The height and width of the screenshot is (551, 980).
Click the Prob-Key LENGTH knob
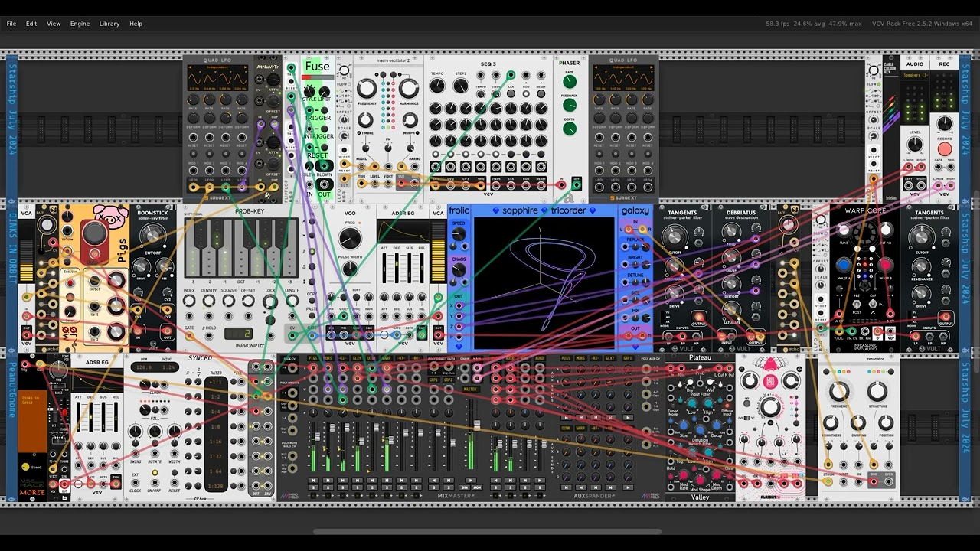[291, 301]
